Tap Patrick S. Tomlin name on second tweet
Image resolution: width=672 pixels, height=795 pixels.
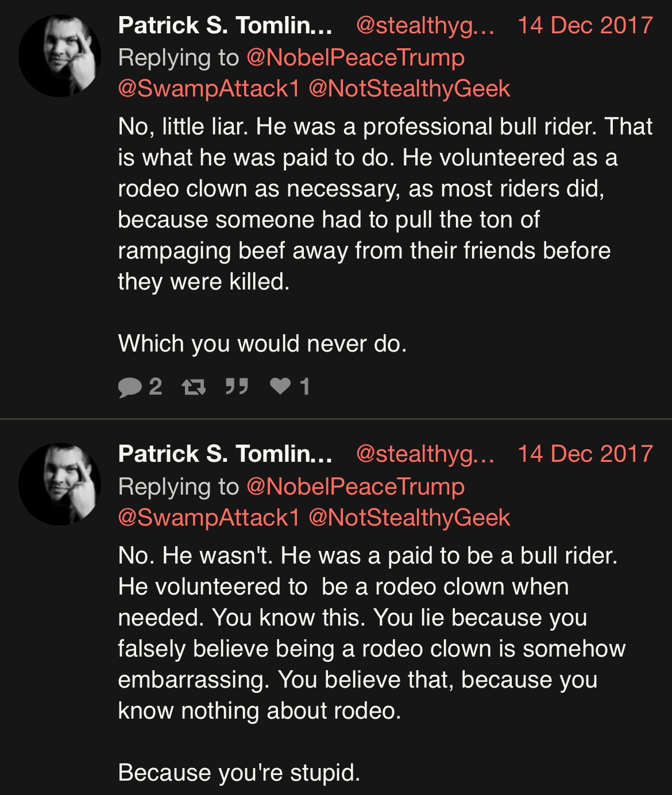pyautogui.click(x=225, y=454)
